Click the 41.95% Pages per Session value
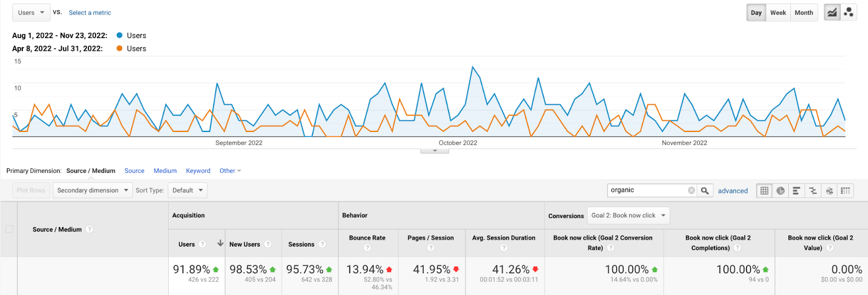 [x=432, y=269]
